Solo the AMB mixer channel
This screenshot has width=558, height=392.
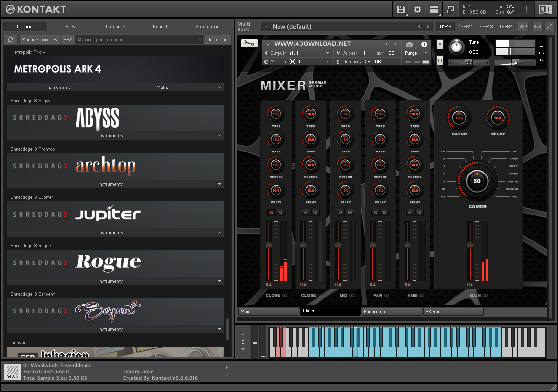pos(410,213)
